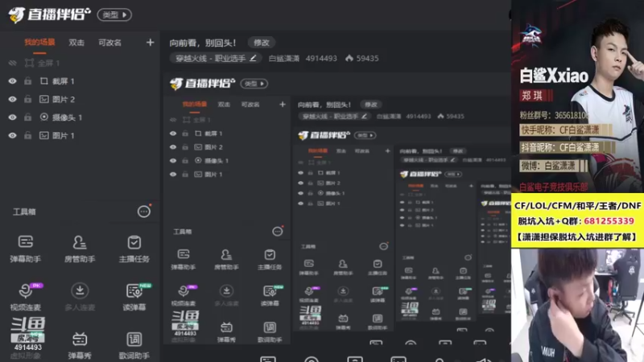Switch to the 我的场景 tab
This screenshot has width=644, height=362.
point(39,43)
